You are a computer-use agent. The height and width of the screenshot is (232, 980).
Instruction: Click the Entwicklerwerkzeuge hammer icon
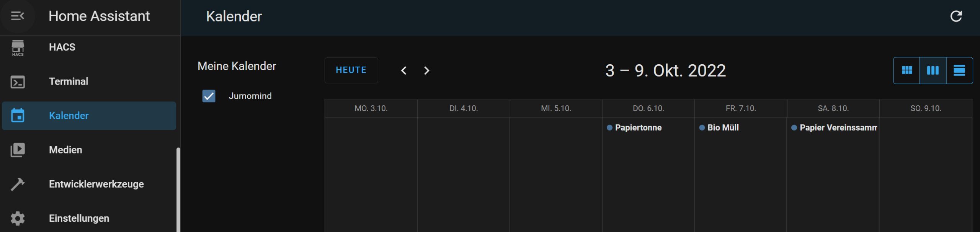coord(18,184)
